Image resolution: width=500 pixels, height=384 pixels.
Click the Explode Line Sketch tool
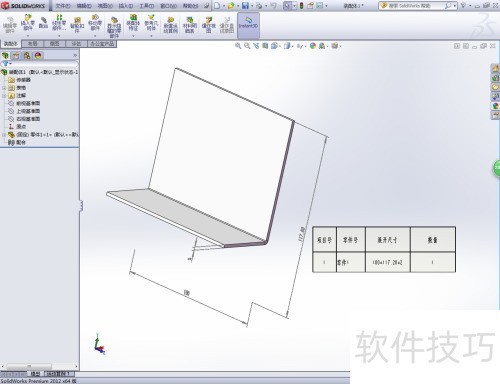pos(227,25)
